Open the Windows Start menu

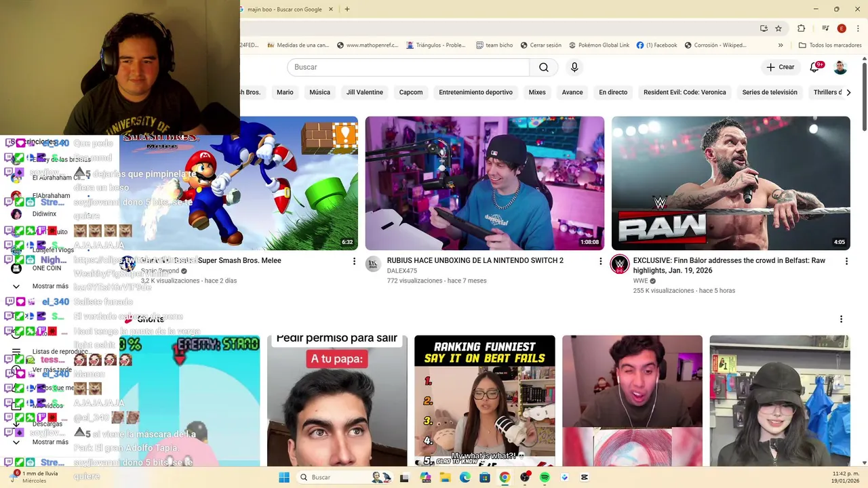tap(284, 477)
